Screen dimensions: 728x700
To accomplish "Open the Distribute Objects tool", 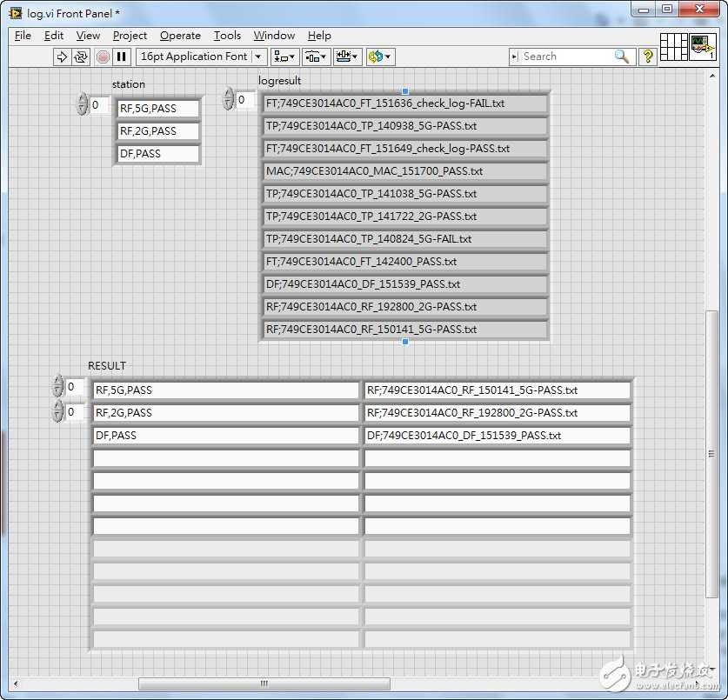I will pyautogui.click(x=317, y=57).
